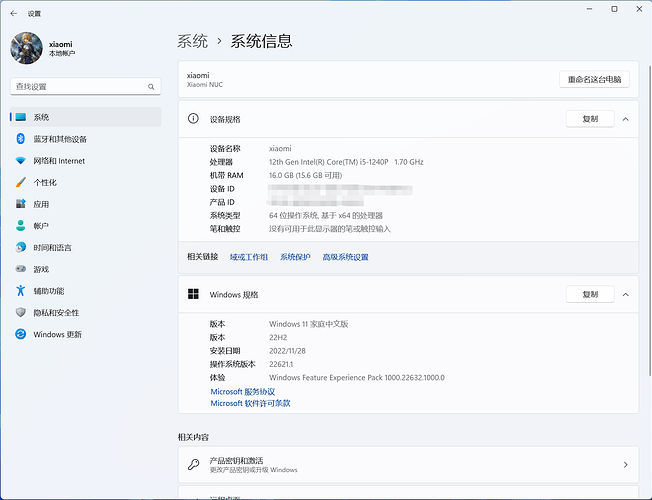This screenshot has width=652, height=500.
Task: Open the 系统保护 link
Action: point(295,257)
